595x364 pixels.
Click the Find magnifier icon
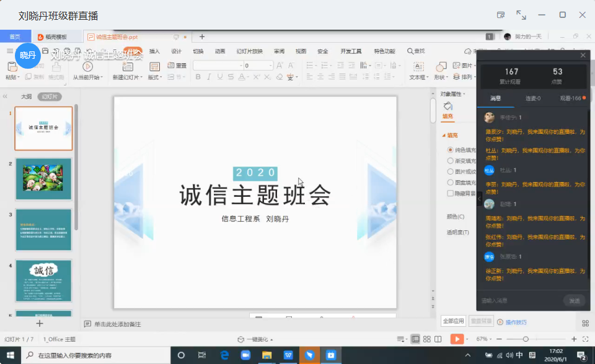[410, 51]
